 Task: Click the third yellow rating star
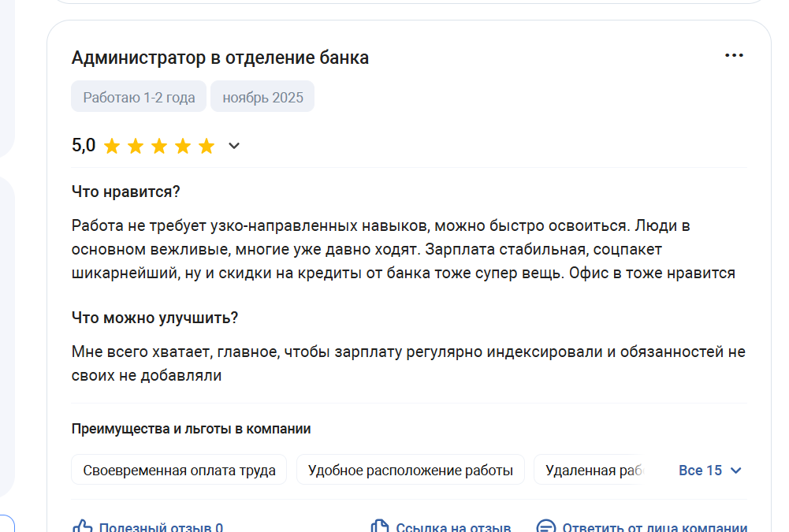[x=159, y=146]
